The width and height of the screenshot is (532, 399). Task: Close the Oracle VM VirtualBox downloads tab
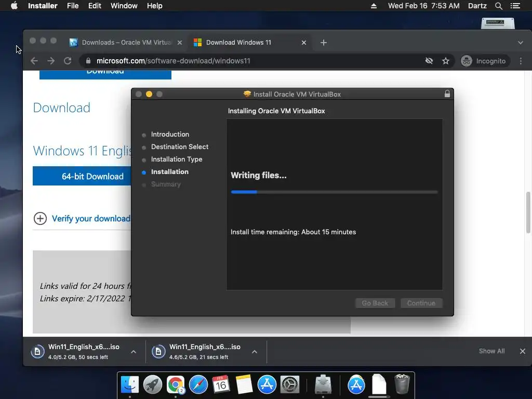[180, 43]
